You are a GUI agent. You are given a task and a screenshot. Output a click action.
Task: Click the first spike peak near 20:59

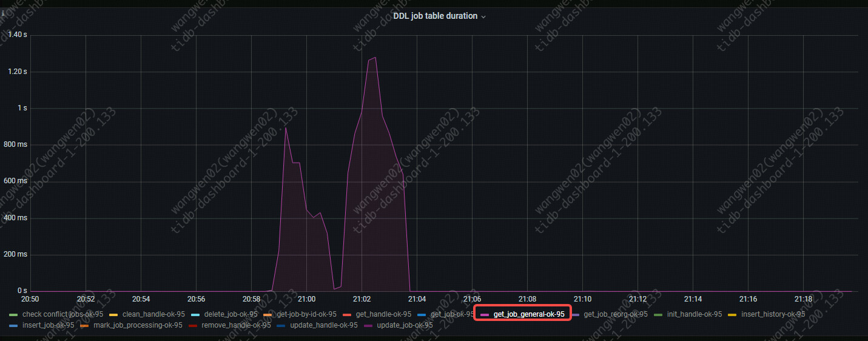[286, 128]
